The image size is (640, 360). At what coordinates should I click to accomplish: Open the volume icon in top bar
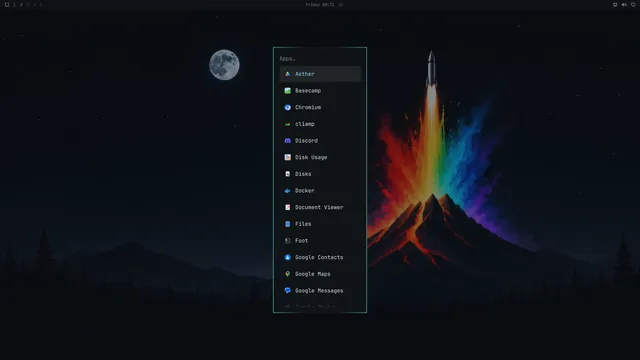tap(624, 4)
